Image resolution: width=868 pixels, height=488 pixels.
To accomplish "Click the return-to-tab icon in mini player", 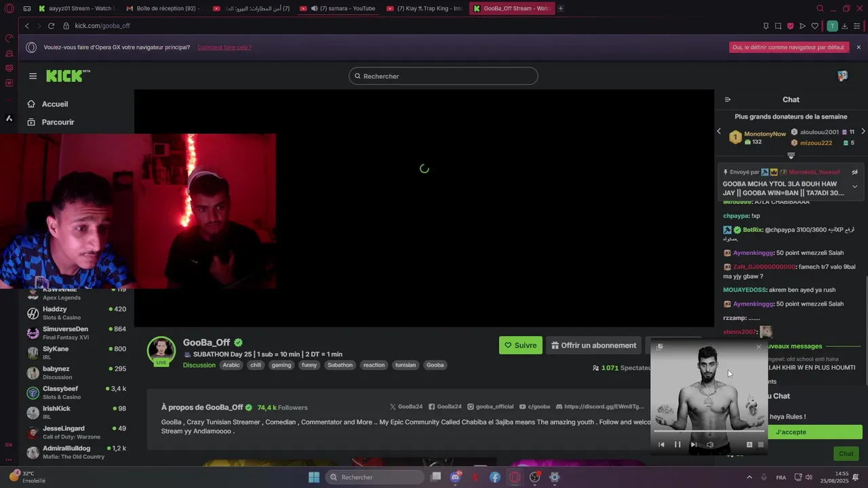I will click(660, 347).
